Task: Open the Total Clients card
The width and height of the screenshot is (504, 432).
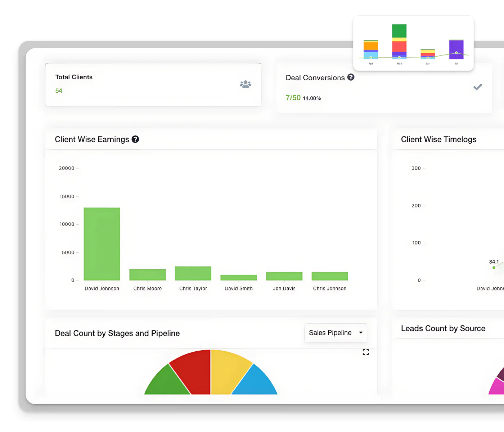Action: (153, 85)
